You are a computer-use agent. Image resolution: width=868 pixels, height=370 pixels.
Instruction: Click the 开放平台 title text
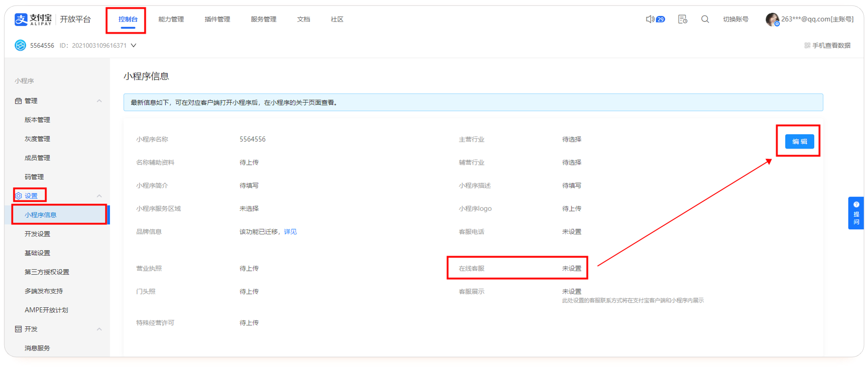click(x=75, y=19)
